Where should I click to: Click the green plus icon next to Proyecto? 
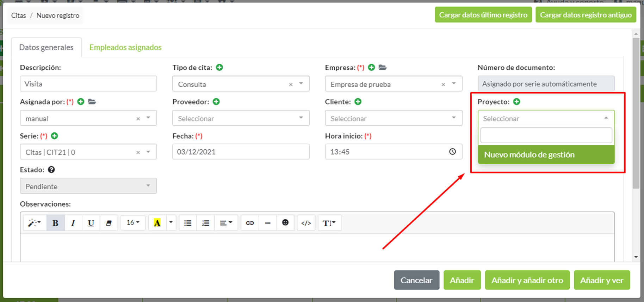click(x=516, y=102)
